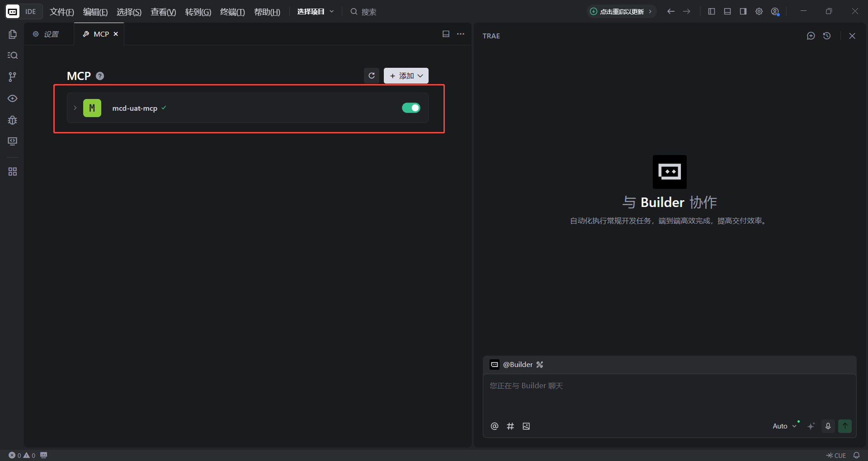
Task: Start a new chat in TRAE panel
Action: 811,36
